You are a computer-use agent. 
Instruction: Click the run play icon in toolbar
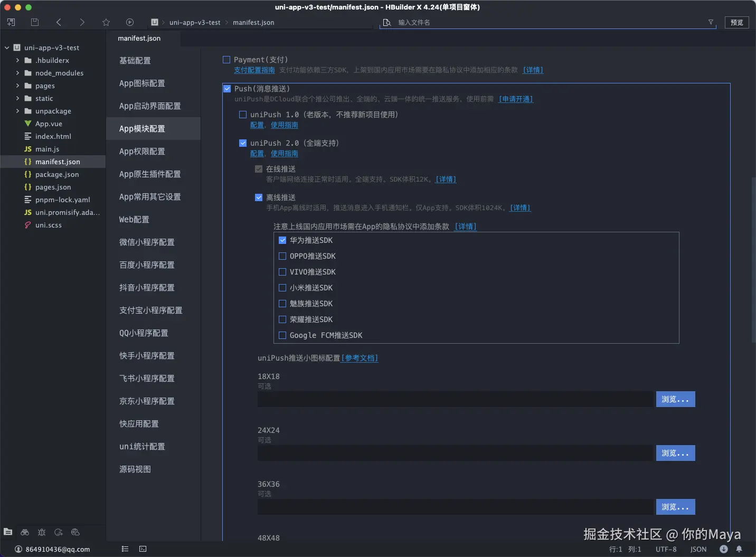point(130,22)
